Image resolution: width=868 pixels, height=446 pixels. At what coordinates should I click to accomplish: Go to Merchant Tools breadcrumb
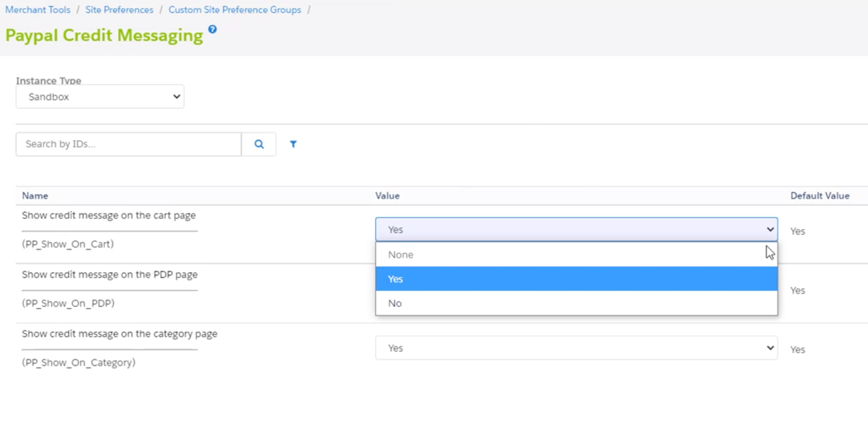coord(38,10)
